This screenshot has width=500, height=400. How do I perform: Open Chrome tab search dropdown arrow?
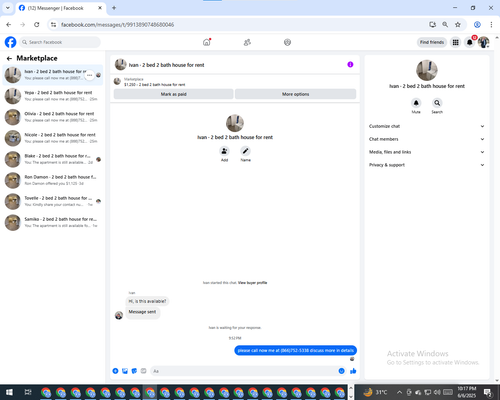pyautogui.click(x=7, y=8)
